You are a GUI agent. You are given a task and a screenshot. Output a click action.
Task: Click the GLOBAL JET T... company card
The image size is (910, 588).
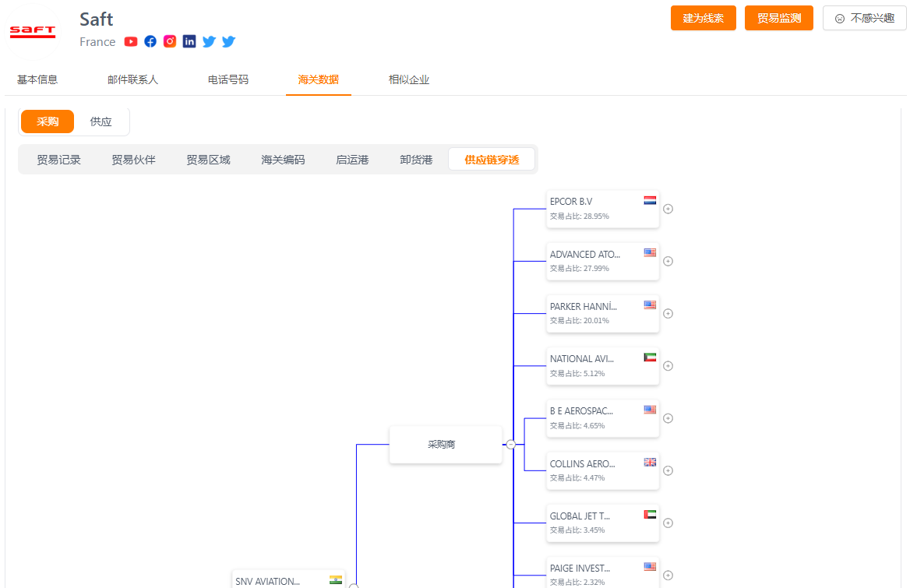click(602, 523)
